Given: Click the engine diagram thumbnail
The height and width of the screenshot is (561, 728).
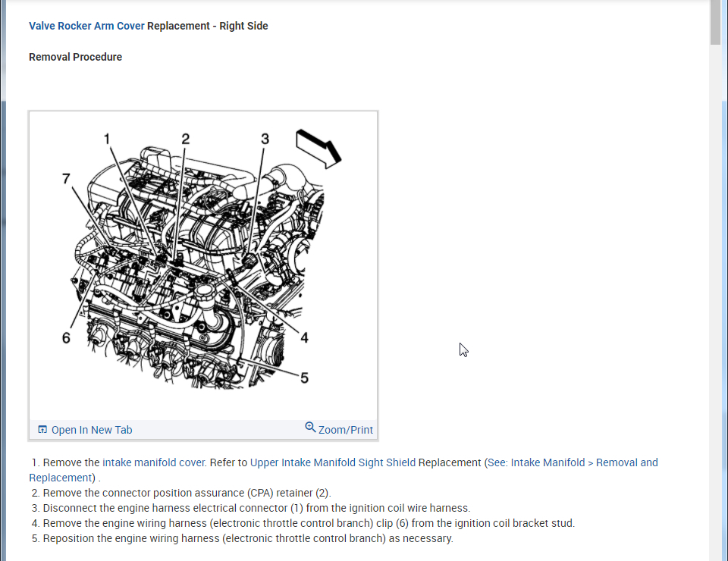Looking at the screenshot, I should pos(203,265).
